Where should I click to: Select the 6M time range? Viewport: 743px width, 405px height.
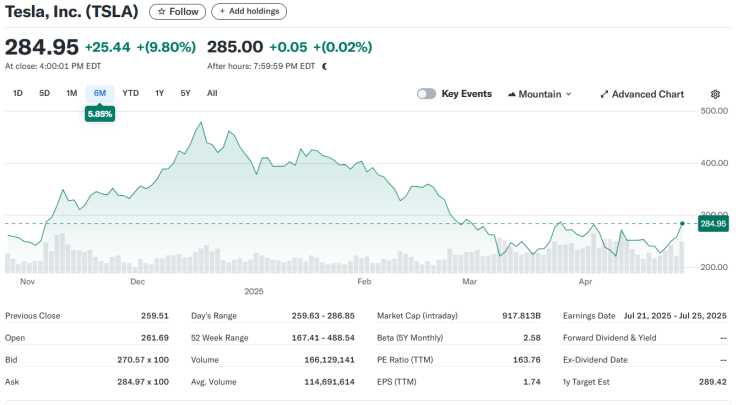pyautogui.click(x=100, y=93)
